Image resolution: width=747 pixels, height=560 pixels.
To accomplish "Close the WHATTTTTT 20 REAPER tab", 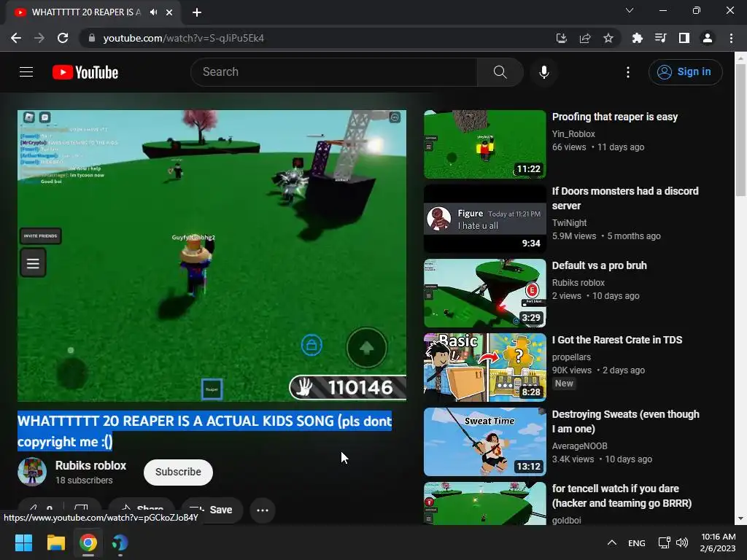I will (169, 12).
